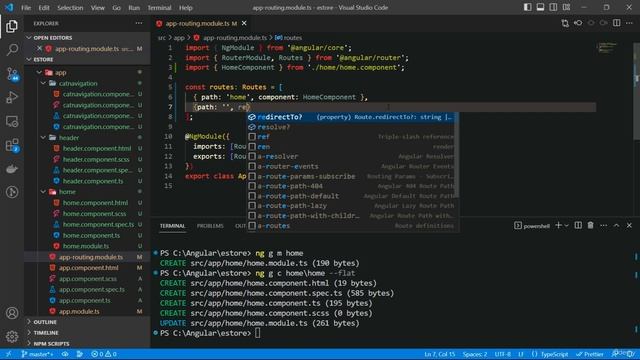Collapse the Open Editors section
This screenshot has width=640, height=360.
tap(29, 38)
